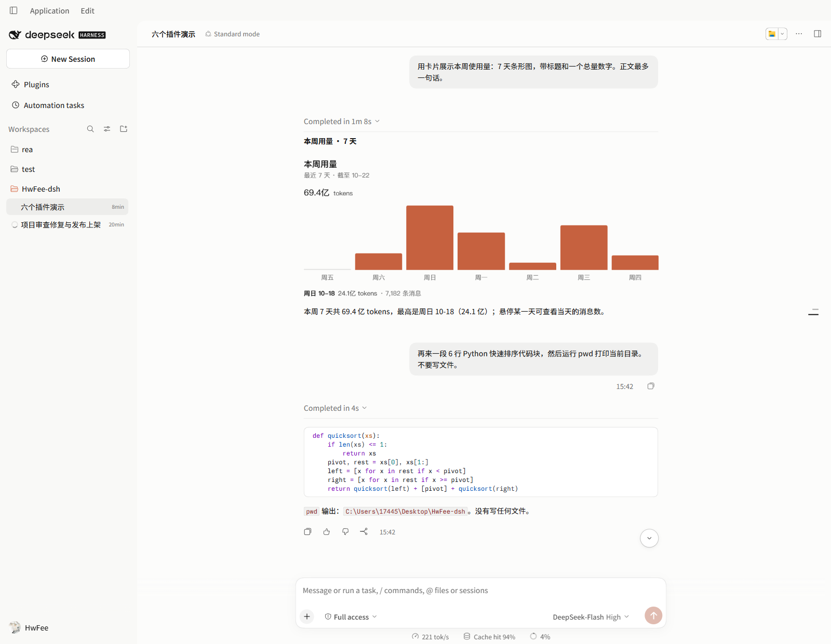Image resolution: width=831 pixels, height=644 pixels.
Task: Open the more options ellipsis menu
Action: click(799, 34)
